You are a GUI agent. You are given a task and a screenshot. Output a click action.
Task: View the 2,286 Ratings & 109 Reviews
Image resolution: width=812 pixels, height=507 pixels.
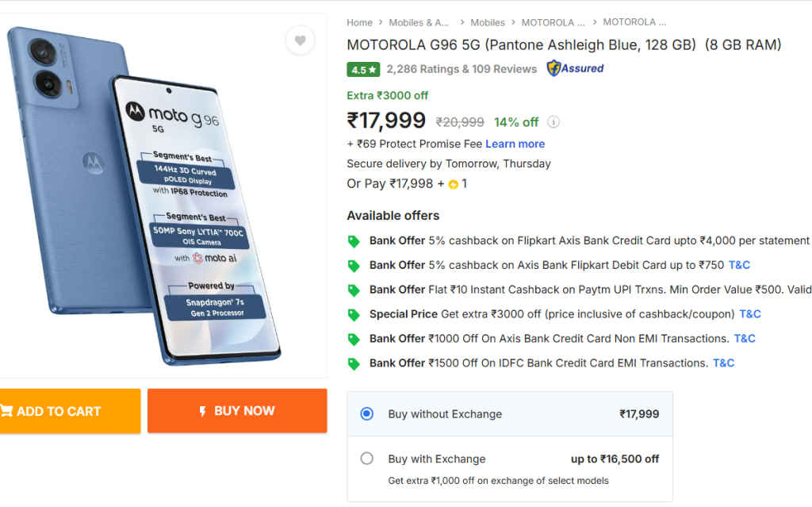[462, 69]
